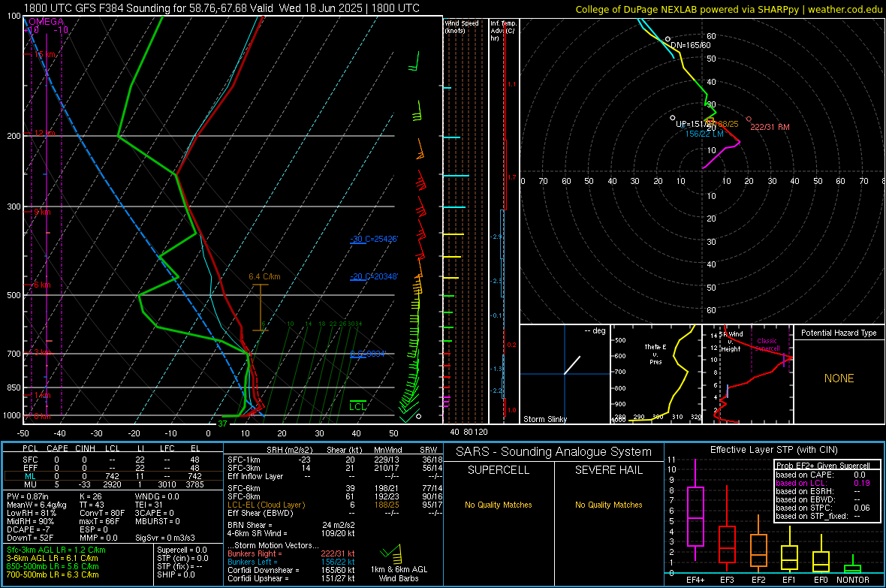Click the 850-500mb LR = 5.6 C/km line
Image resolution: width=886 pixels, height=588 pixels.
[53, 566]
